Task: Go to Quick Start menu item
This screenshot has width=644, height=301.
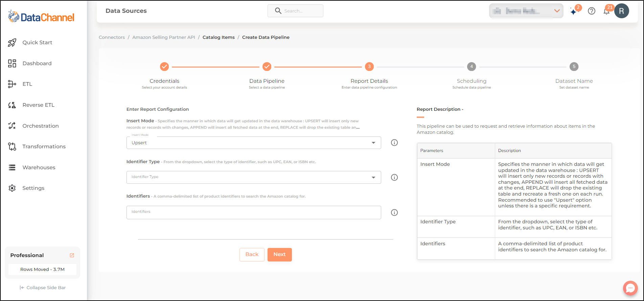Action: pyautogui.click(x=37, y=43)
